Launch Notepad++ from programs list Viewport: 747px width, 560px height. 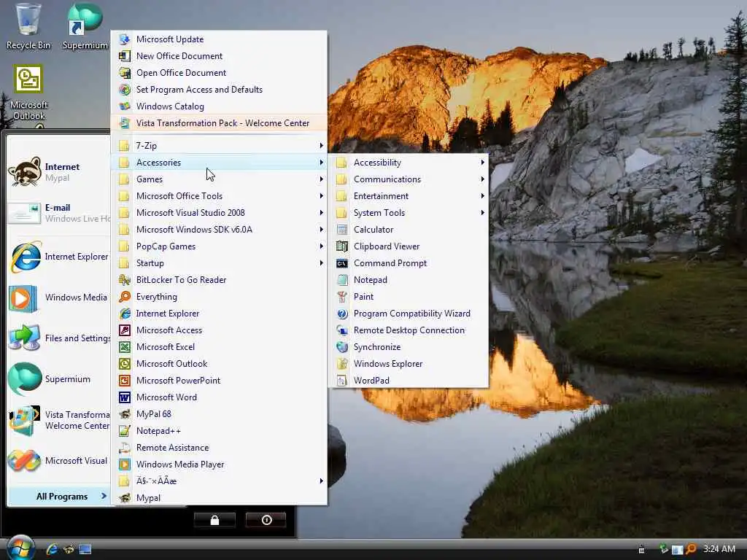[219, 430]
